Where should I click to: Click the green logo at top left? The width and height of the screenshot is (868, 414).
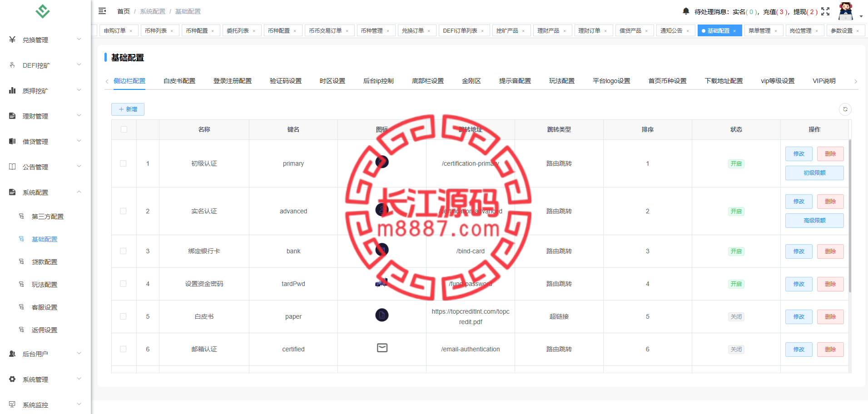[43, 11]
